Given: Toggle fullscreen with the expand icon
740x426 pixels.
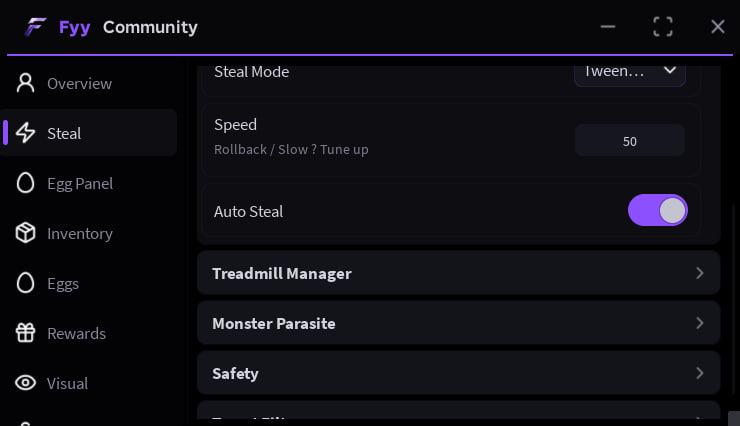Looking at the screenshot, I should tap(663, 26).
